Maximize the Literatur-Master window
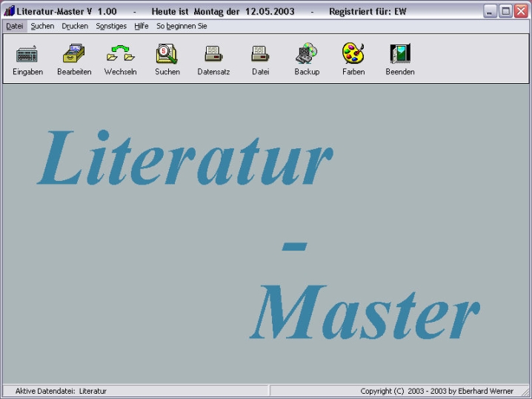The height and width of the screenshot is (399, 532). 505,11
